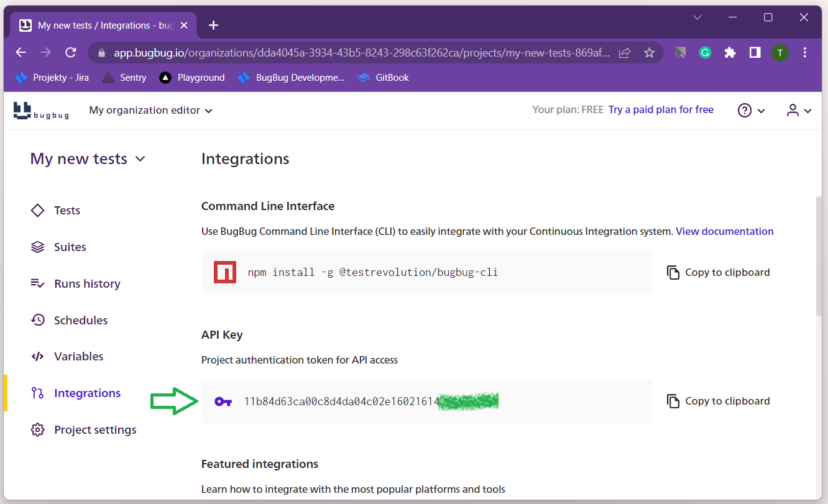
Task: Reload the page
Action: (71, 53)
